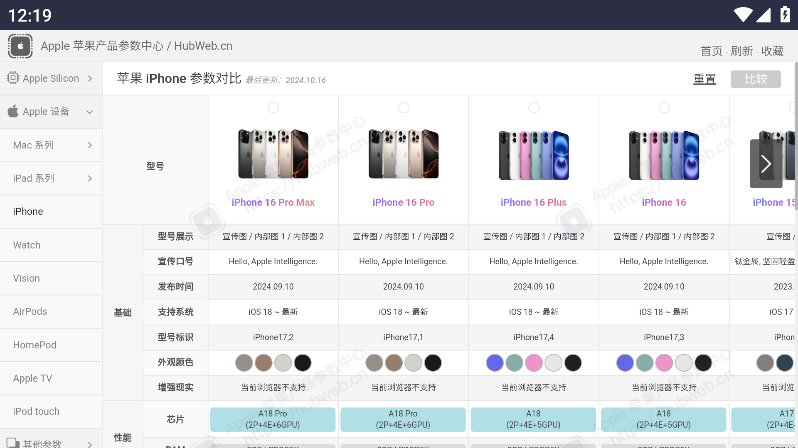Open the iPhone 16 Plus model link
This screenshot has height=448, width=798.
point(533,203)
